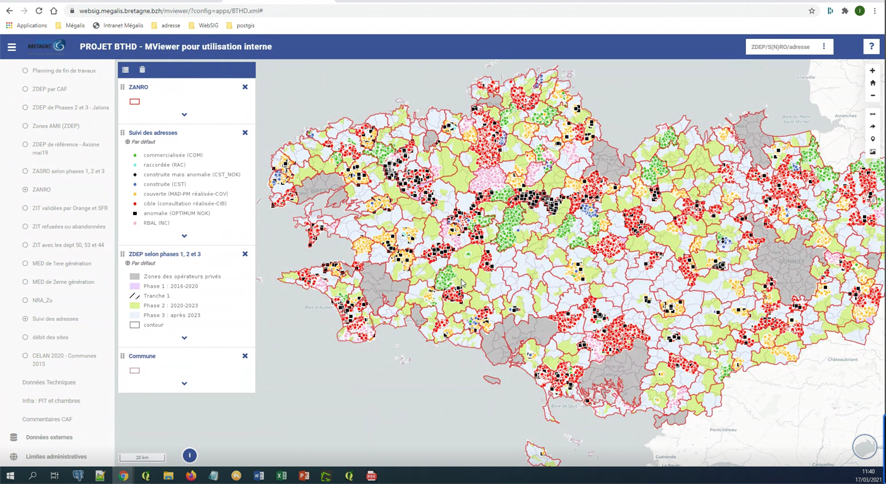
Task: Expand Commune layer options chevron
Action: point(185,383)
